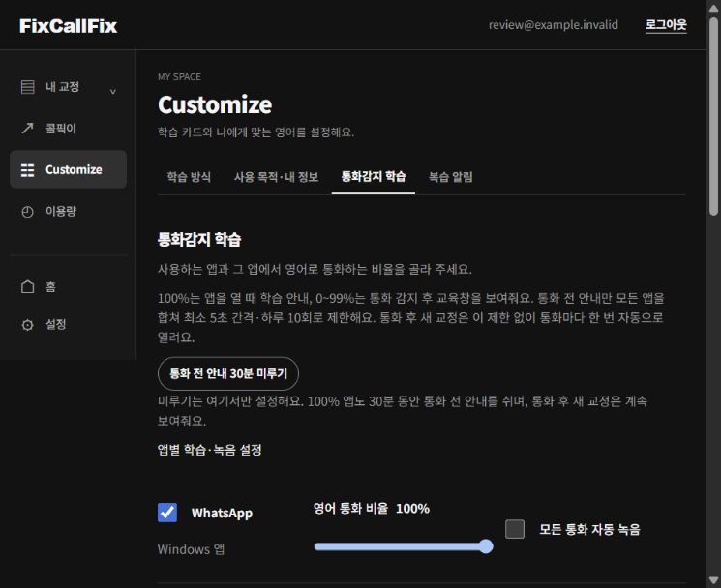Switch to the 사용 목적·내 정보 tab
Screen dimensions: 721x588
(276, 177)
